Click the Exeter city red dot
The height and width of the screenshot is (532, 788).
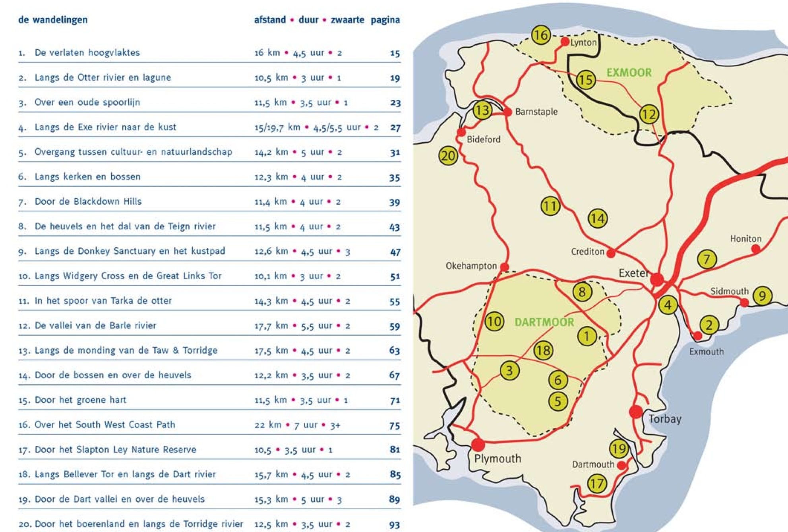(x=657, y=279)
